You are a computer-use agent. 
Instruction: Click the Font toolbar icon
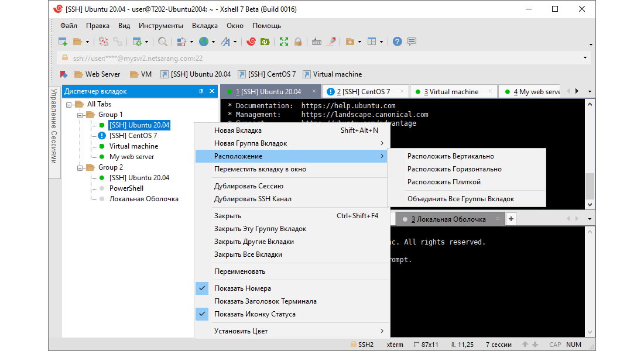pyautogui.click(x=225, y=42)
